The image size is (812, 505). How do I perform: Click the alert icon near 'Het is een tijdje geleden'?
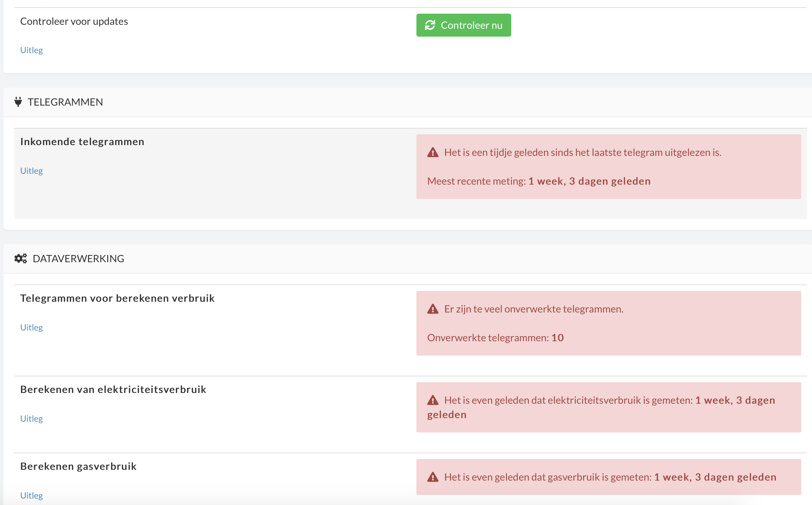(x=433, y=152)
